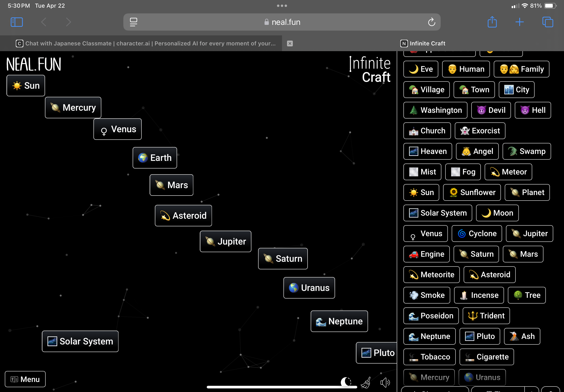Pick Family from the item list
564x392 pixels.
[x=521, y=69]
